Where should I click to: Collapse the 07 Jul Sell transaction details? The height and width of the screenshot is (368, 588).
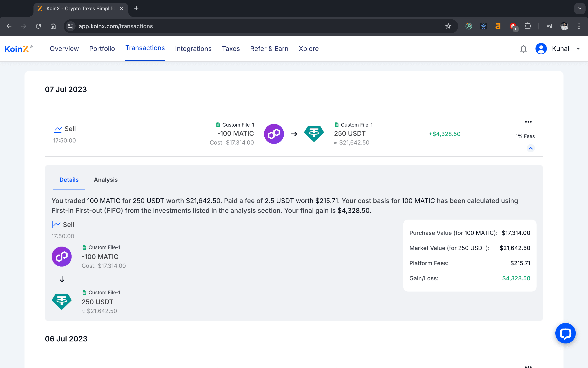pos(531,148)
